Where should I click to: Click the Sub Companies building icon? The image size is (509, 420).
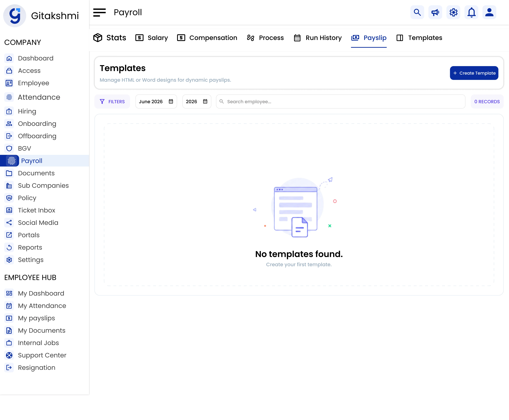click(x=9, y=186)
